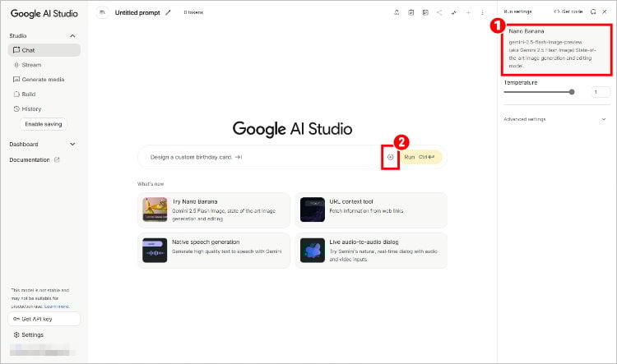
Task: Open the Try Nano Banana card
Action: pyautogui.click(x=214, y=210)
